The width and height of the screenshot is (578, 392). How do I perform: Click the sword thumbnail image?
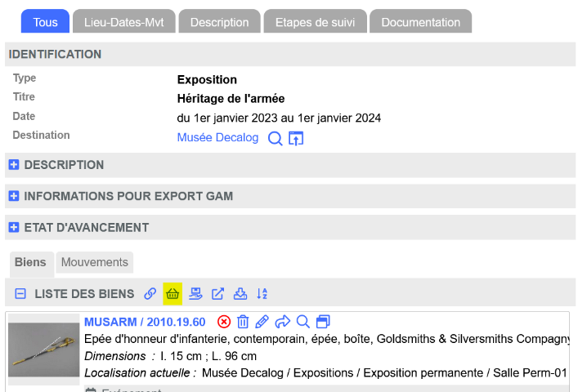pos(44,350)
